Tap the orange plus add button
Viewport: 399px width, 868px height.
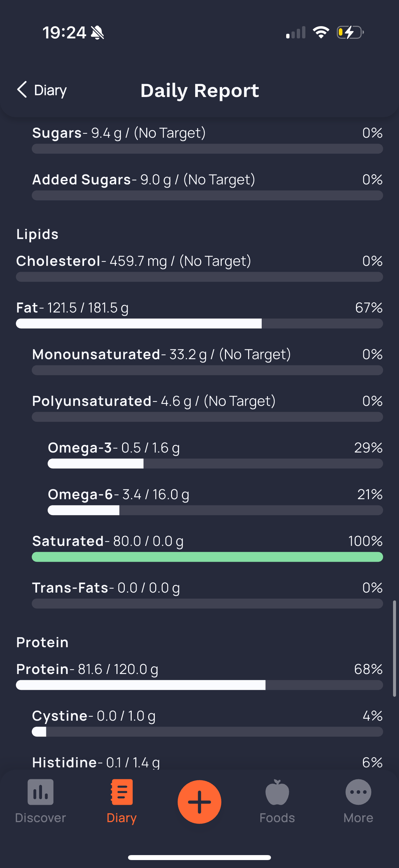(199, 801)
